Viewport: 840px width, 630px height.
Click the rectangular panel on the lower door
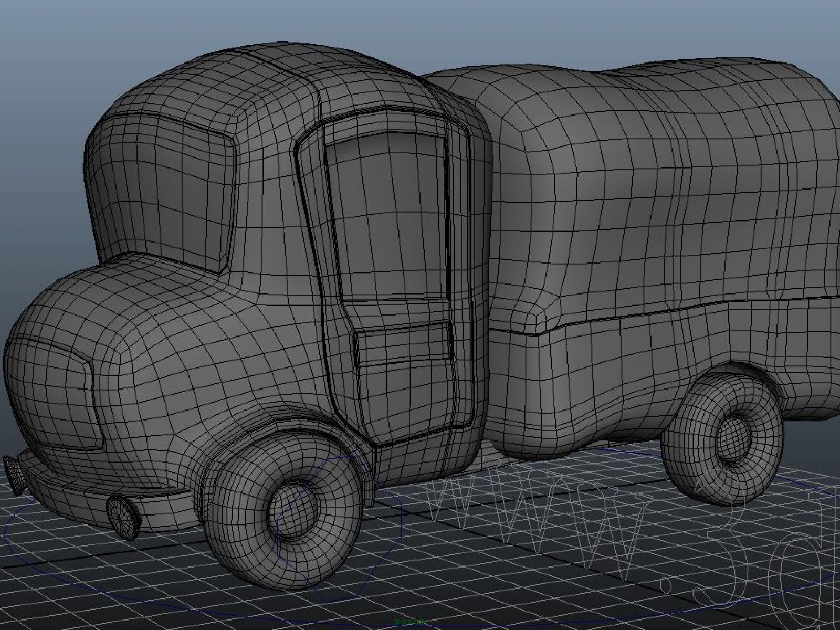(x=404, y=344)
